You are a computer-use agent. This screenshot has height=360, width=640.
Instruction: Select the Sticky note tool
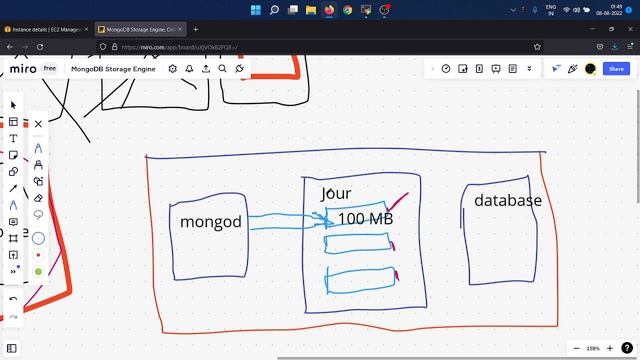pyautogui.click(x=13, y=155)
